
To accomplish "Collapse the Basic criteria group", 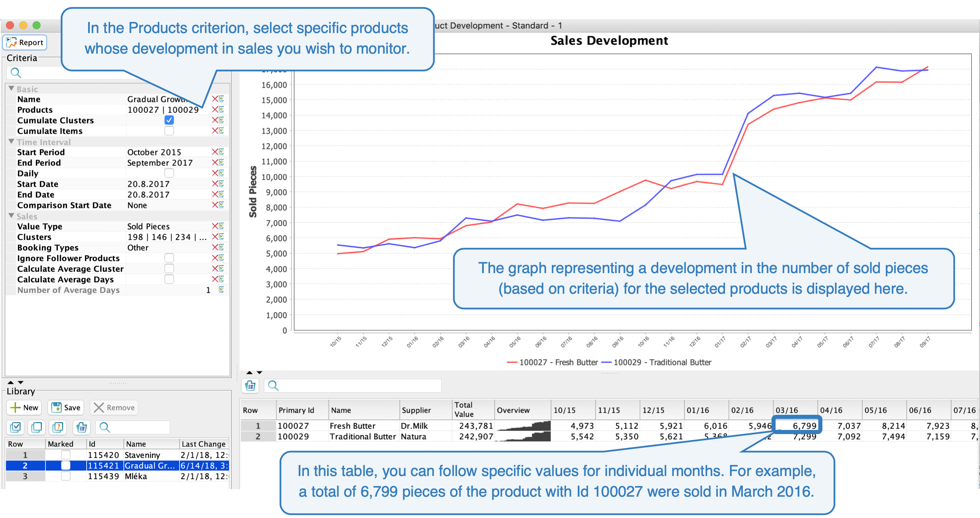I will point(11,89).
